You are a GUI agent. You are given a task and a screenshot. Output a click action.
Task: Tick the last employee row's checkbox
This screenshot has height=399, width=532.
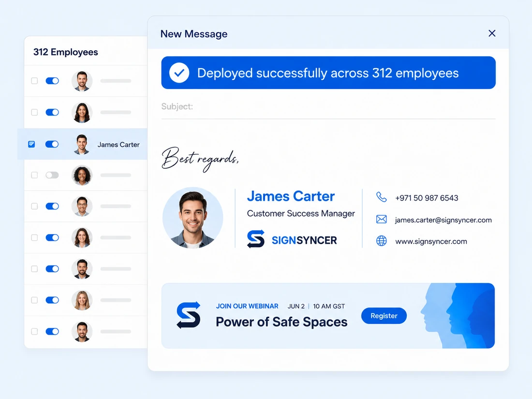[34, 331]
